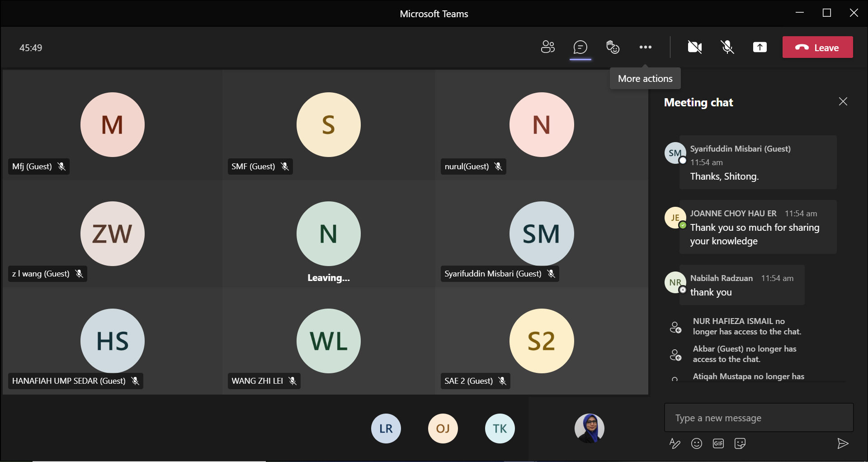Open the sticker picker
Viewport: 868px width, 462px height.
click(x=740, y=443)
